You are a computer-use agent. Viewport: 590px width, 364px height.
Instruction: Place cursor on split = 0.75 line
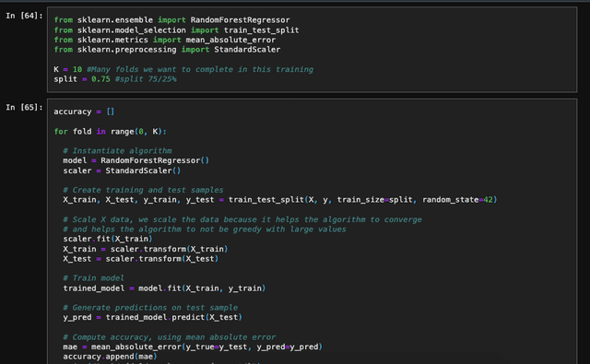tap(115, 79)
